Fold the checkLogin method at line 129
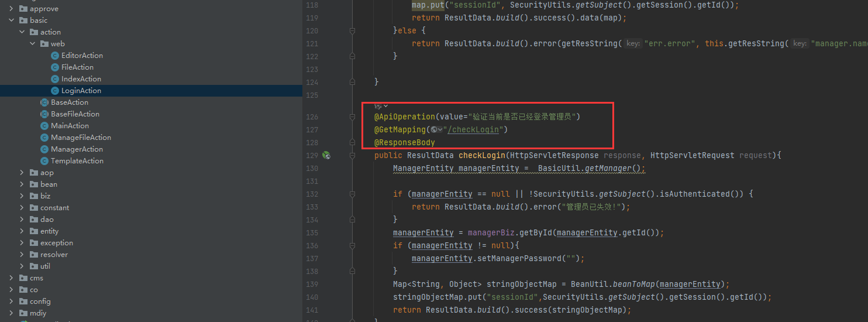The image size is (868, 322). tap(352, 155)
